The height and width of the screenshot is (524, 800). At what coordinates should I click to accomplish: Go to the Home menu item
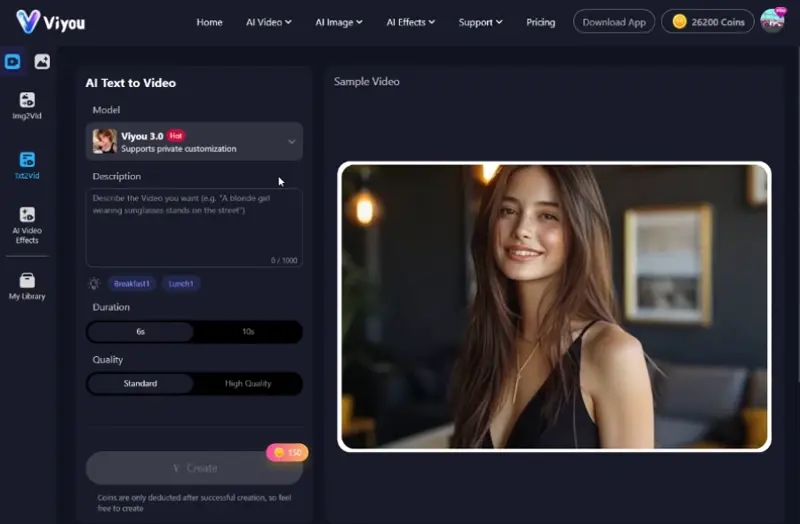click(209, 22)
